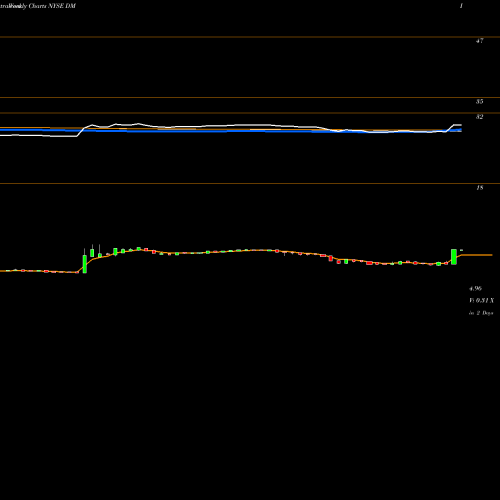The height and width of the screenshot is (500, 500).
Task: Click the price axis label 18
Action: pos(479,188)
